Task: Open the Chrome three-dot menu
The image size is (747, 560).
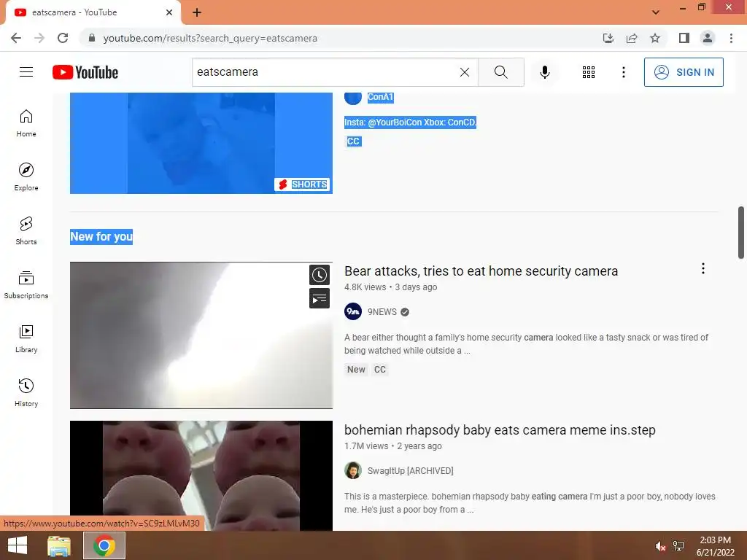Action: (731, 38)
